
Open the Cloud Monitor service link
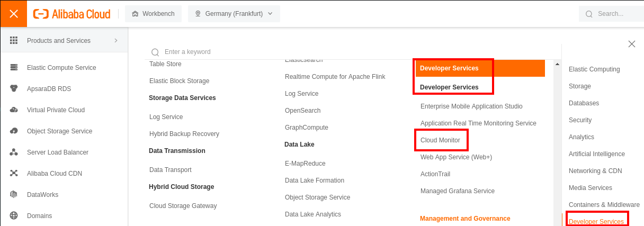(x=440, y=140)
